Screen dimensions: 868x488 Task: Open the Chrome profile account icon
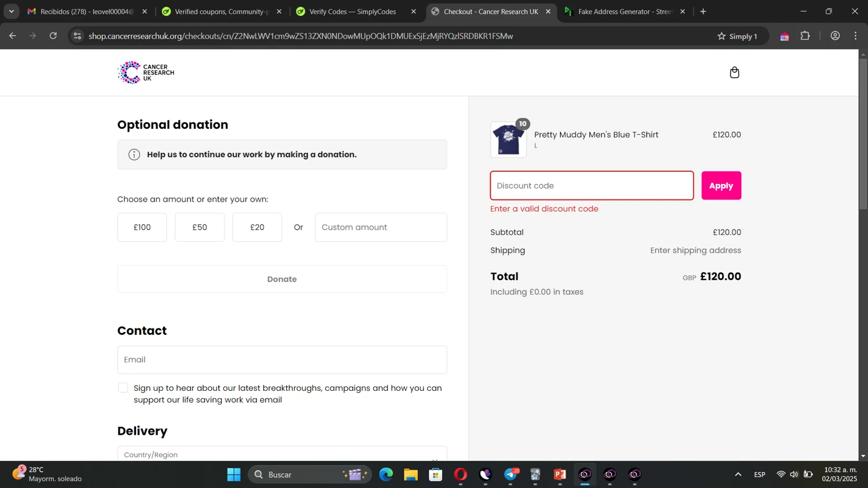coord(835,36)
